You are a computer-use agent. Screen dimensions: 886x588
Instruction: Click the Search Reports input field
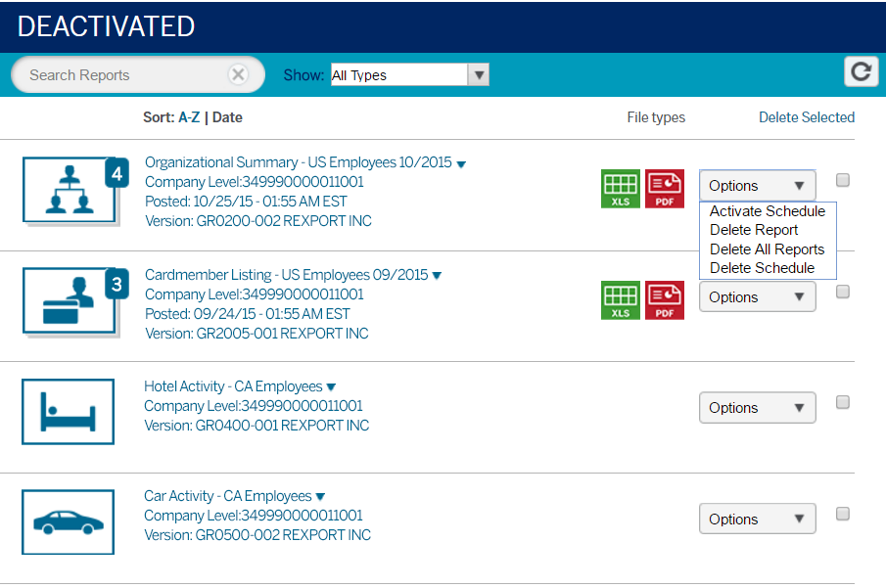point(127,74)
